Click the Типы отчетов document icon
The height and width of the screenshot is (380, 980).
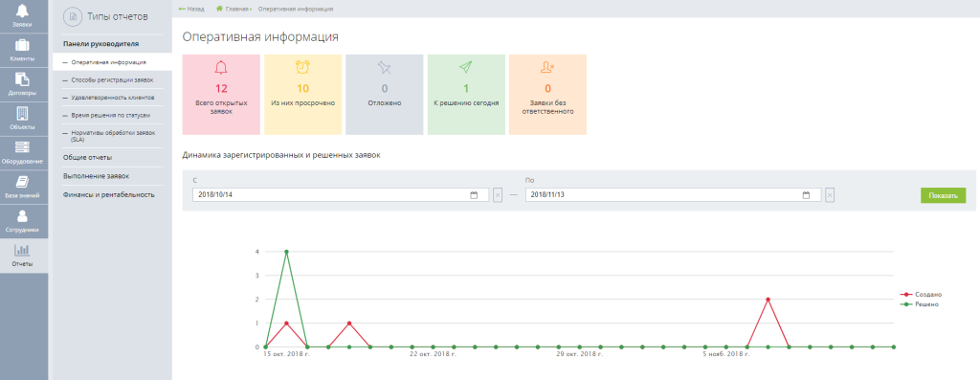(x=73, y=17)
